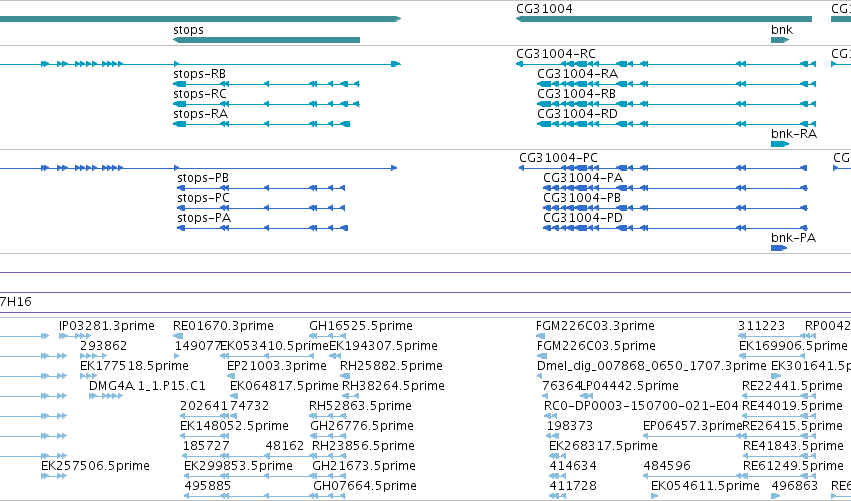Click the EK053410.5prime EST label
Viewport: 851px width, 501px height.
[x=274, y=346]
